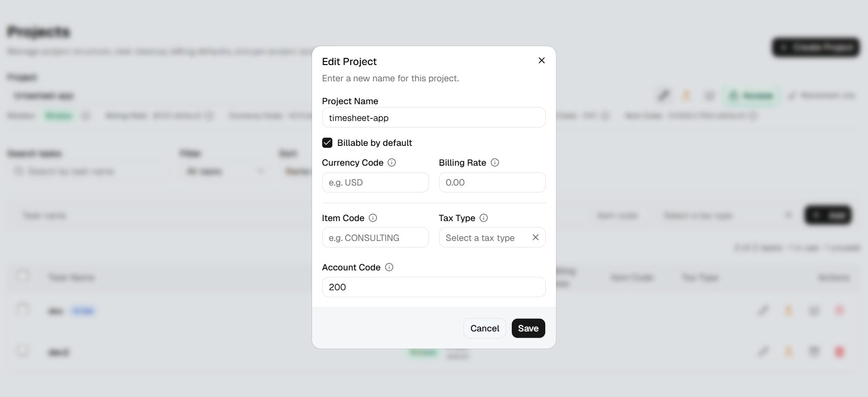Focus the Currency Code input

(376, 182)
